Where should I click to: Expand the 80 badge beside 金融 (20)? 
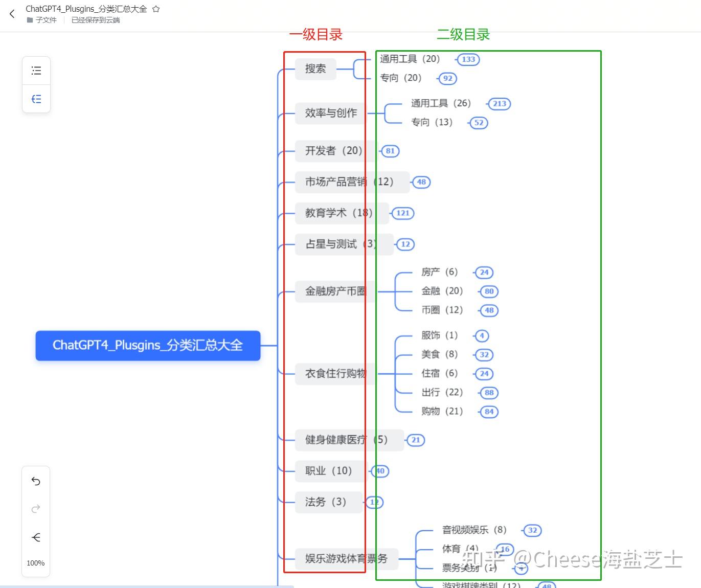coord(489,291)
